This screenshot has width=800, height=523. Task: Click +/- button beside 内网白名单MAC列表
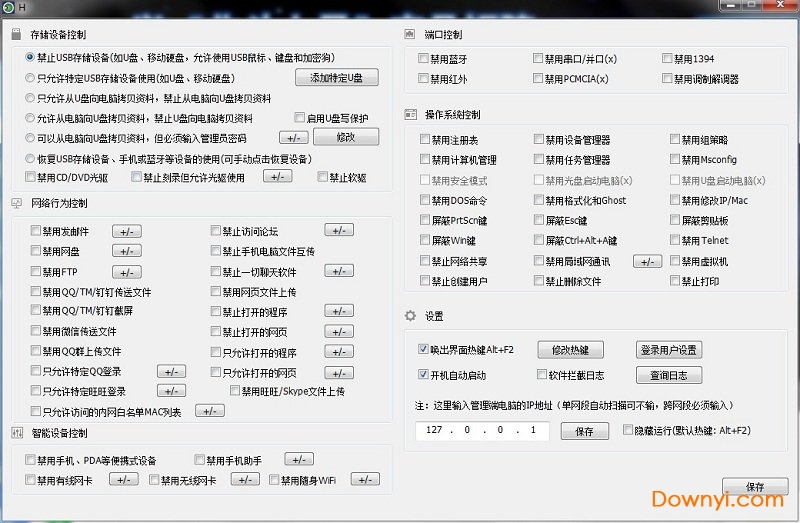coord(210,411)
